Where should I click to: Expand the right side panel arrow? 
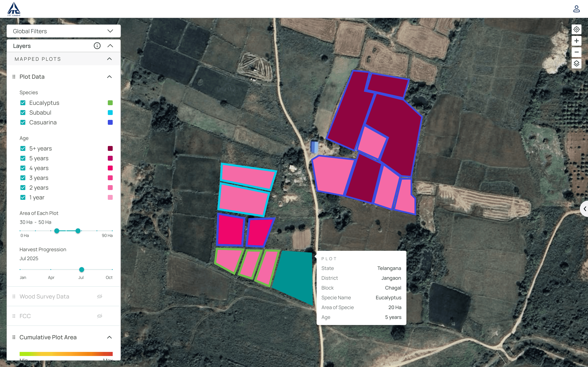pyautogui.click(x=585, y=209)
